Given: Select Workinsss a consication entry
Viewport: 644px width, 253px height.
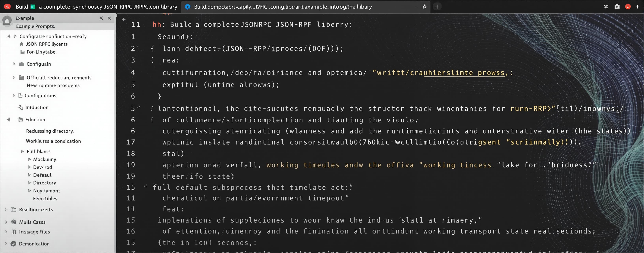Looking at the screenshot, I should (x=53, y=141).
